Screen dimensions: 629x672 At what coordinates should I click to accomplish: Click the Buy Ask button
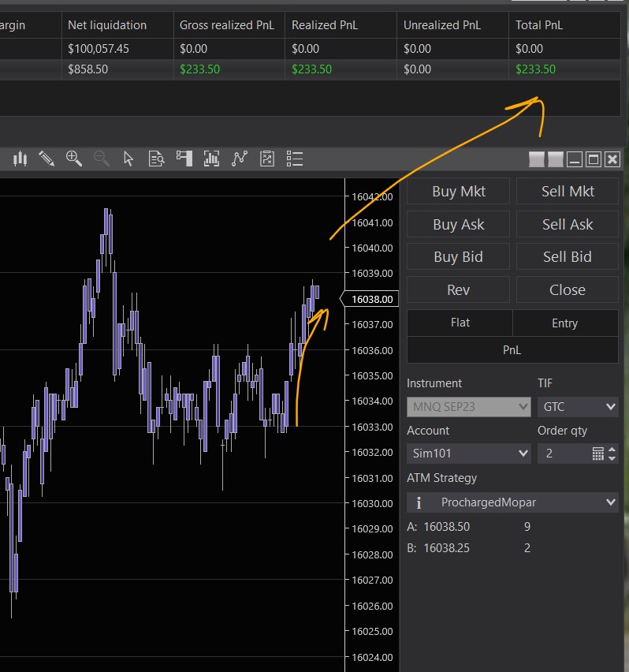coord(458,224)
